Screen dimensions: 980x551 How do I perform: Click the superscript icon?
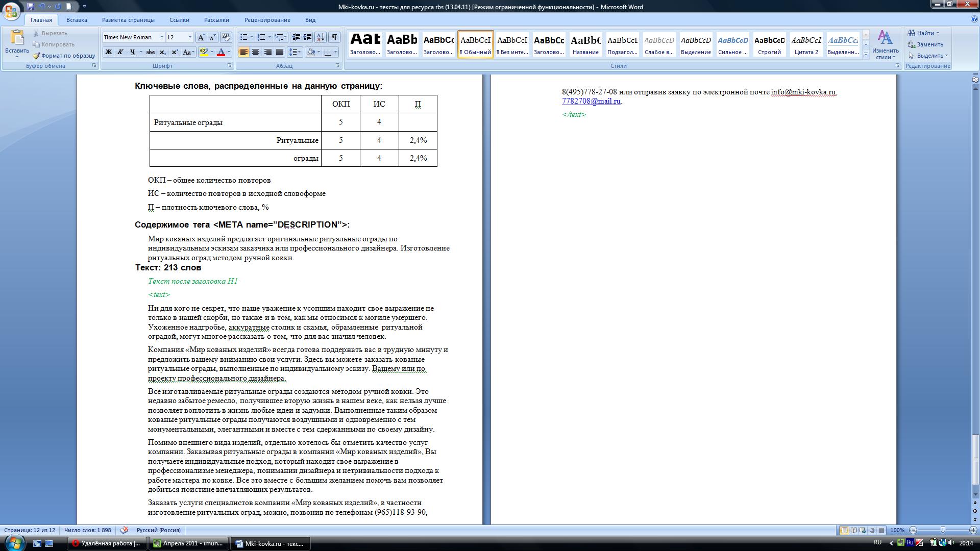[175, 52]
